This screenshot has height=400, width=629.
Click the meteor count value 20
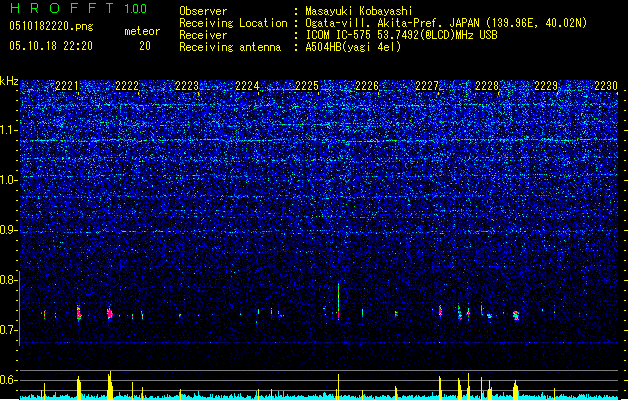click(x=145, y=46)
